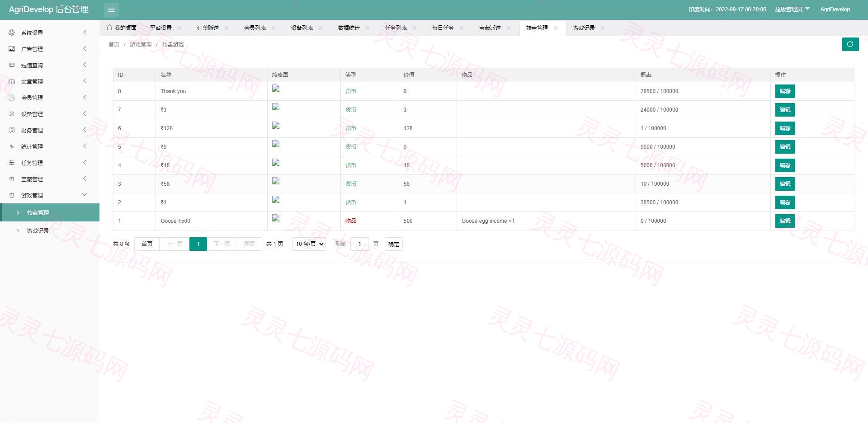Select 转盘管理 in the sidebar submenu

click(50, 212)
